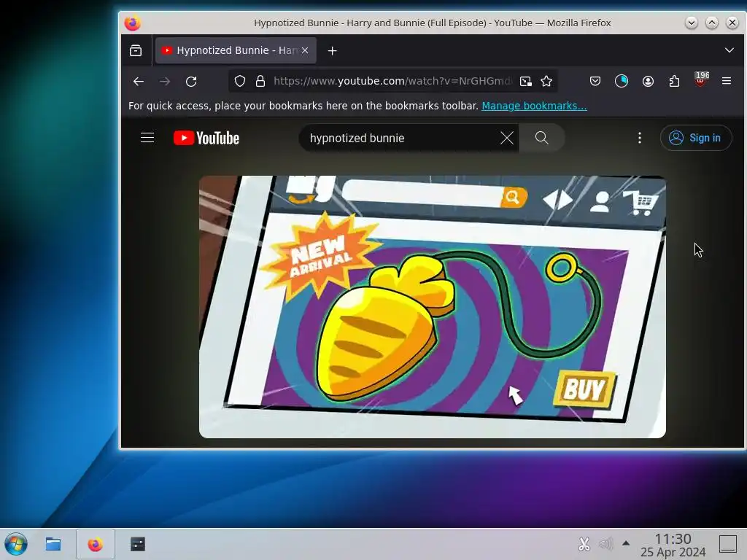Open the Firefox View button

(136, 50)
